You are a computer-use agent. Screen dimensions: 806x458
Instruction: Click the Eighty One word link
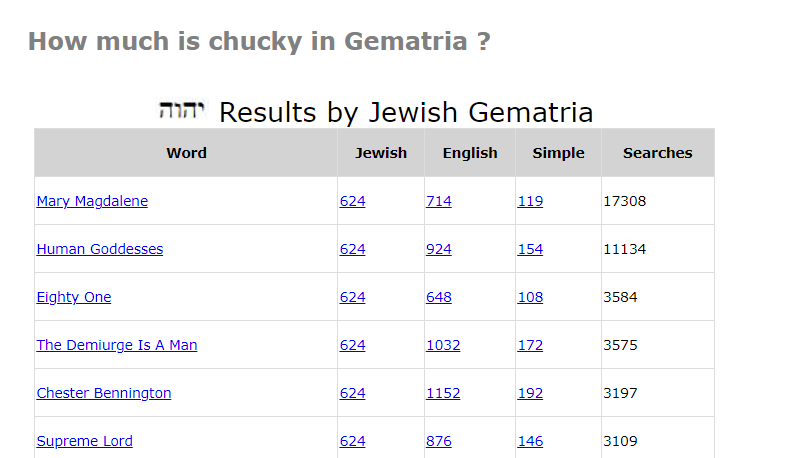pyautogui.click(x=74, y=297)
